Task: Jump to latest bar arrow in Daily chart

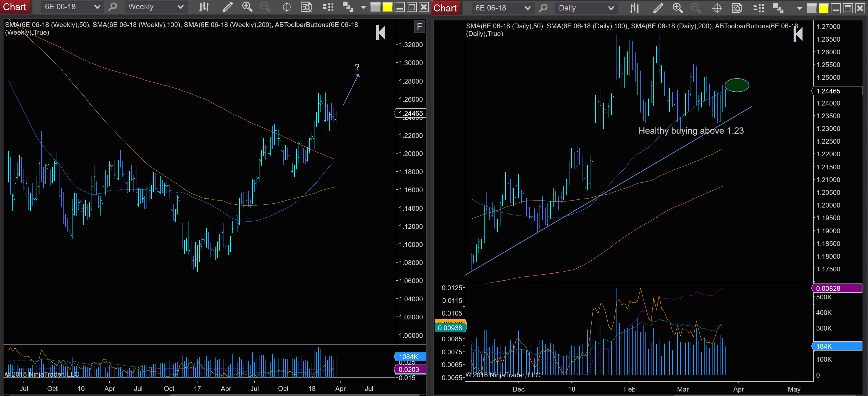Action: pyautogui.click(x=798, y=34)
